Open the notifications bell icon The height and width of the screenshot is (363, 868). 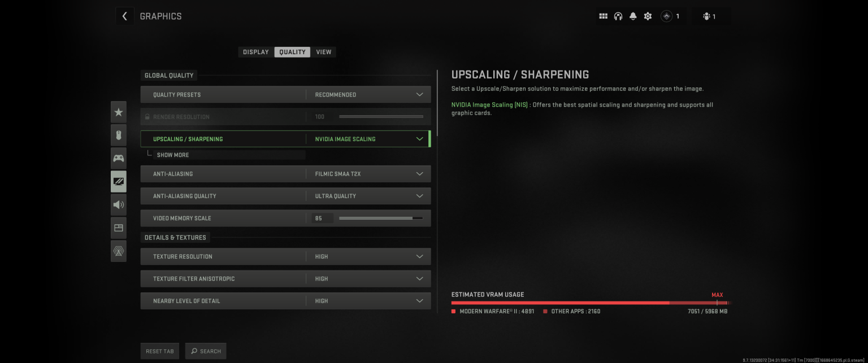633,16
